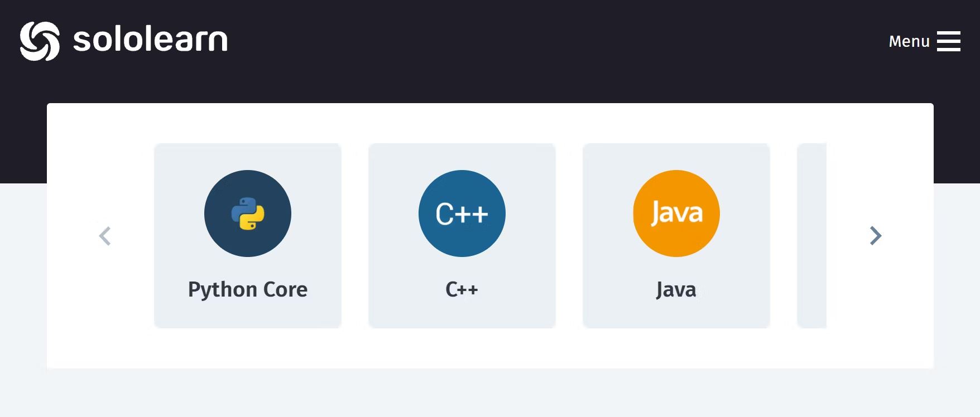
Task: Click the partially visible fourth course card
Action: coord(812,235)
